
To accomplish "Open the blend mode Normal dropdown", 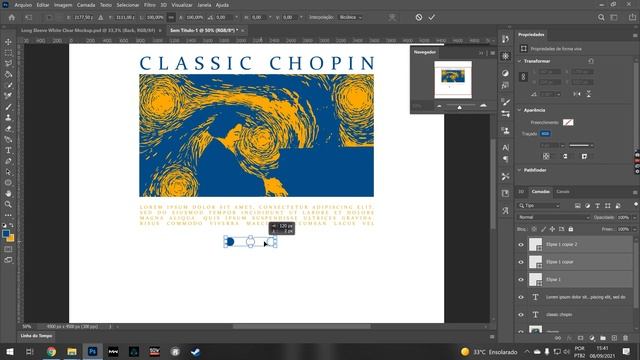I will click(x=553, y=217).
